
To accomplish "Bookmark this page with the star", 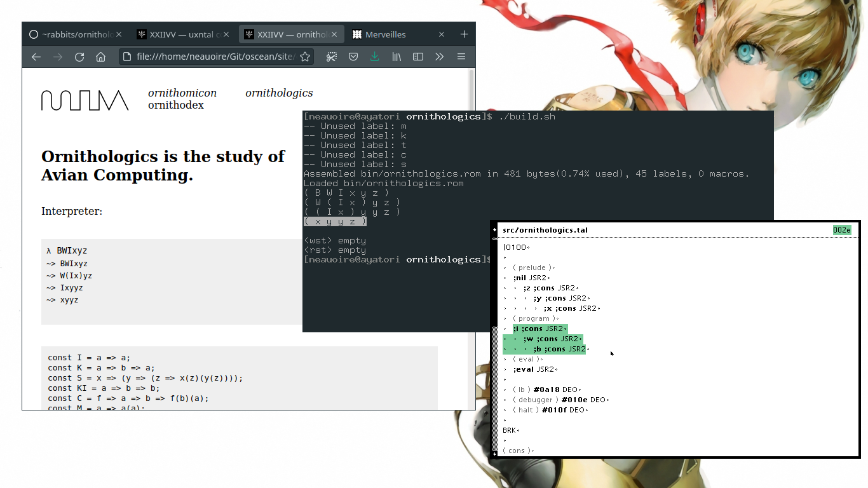I will 305,57.
